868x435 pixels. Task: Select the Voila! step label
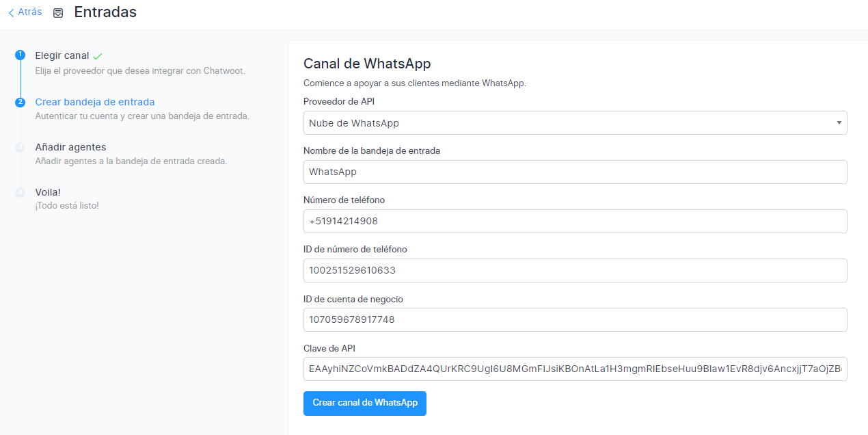coord(48,192)
